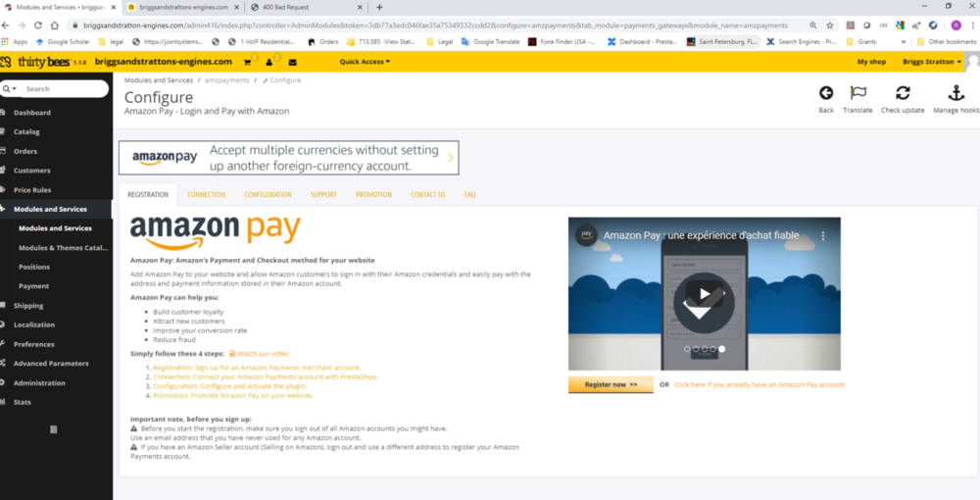Open the shopping cart orders icon
Viewport: 980px width, 500px height.
[248, 62]
